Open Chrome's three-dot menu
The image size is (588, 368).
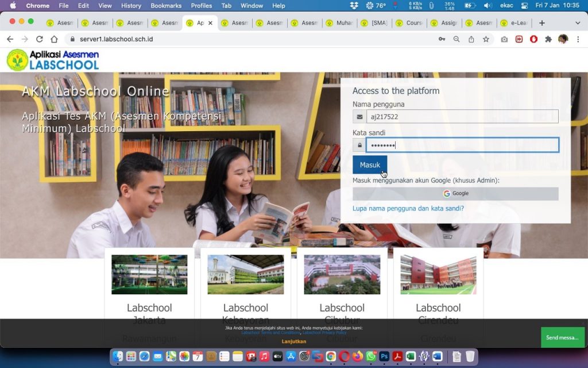tap(578, 39)
